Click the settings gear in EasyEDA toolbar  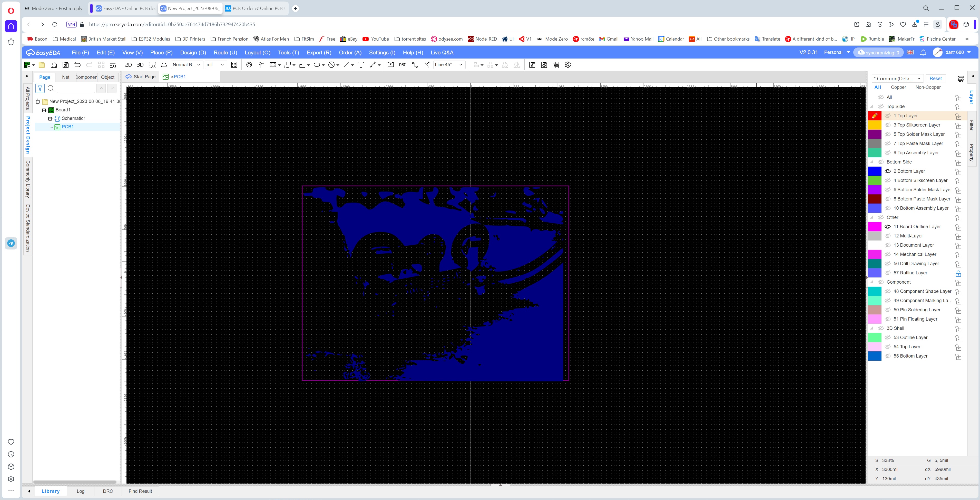point(568,65)
